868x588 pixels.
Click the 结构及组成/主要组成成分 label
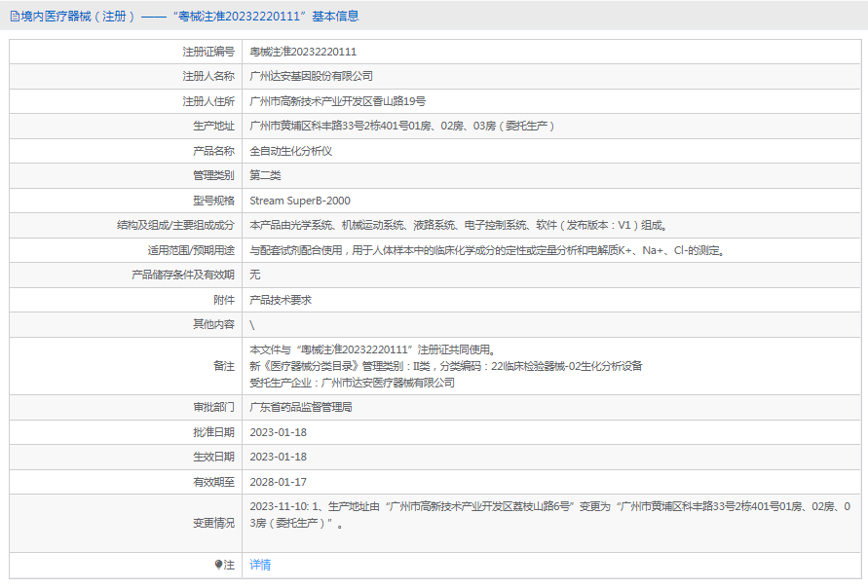(x=175, y=225)
